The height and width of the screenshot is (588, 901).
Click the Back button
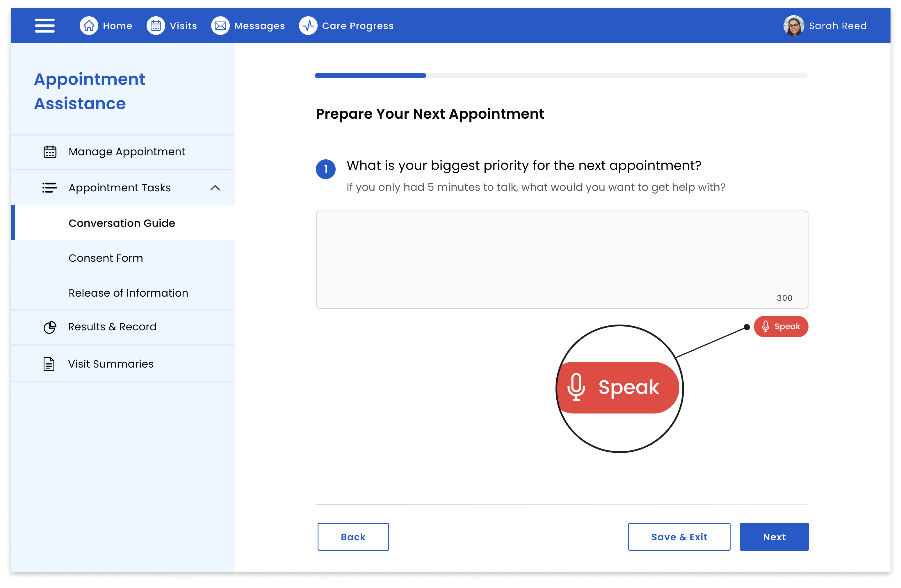pos(353,537)
